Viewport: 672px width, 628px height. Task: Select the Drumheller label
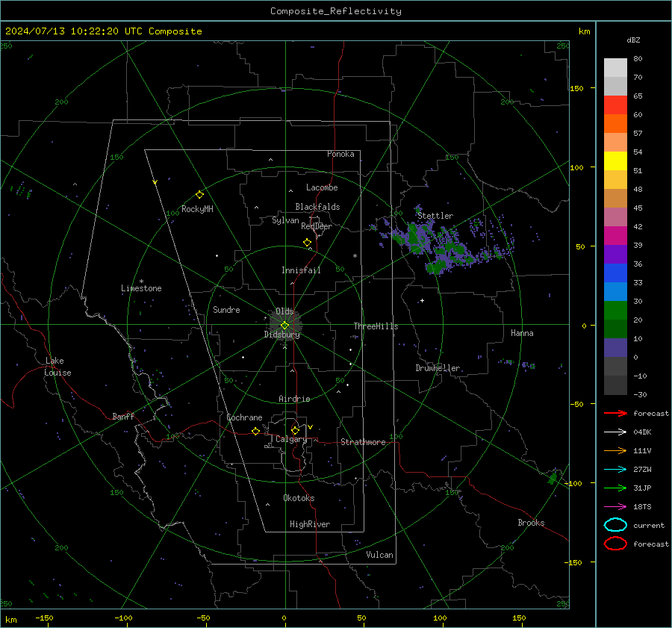click(438, 368)
